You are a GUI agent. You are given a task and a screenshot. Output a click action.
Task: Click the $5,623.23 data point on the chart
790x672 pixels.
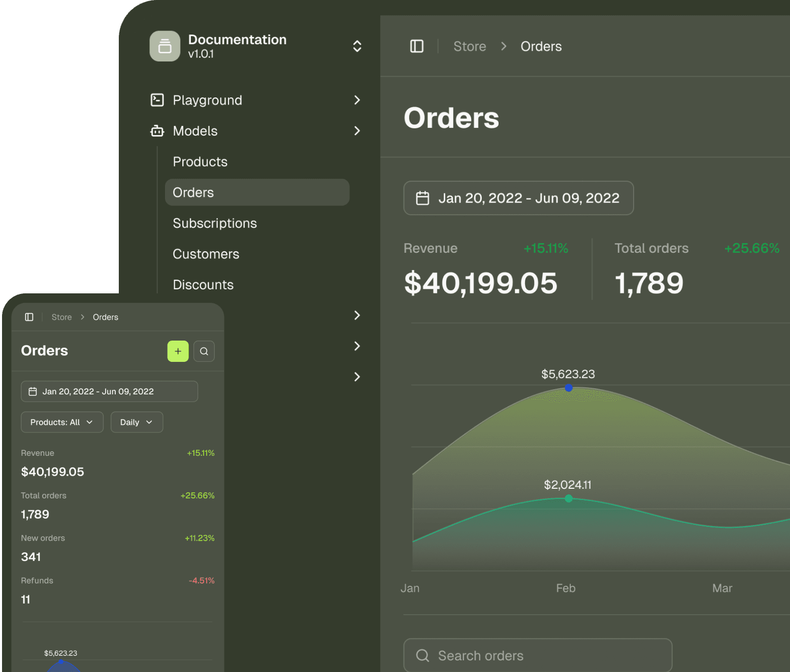point(568,388)
